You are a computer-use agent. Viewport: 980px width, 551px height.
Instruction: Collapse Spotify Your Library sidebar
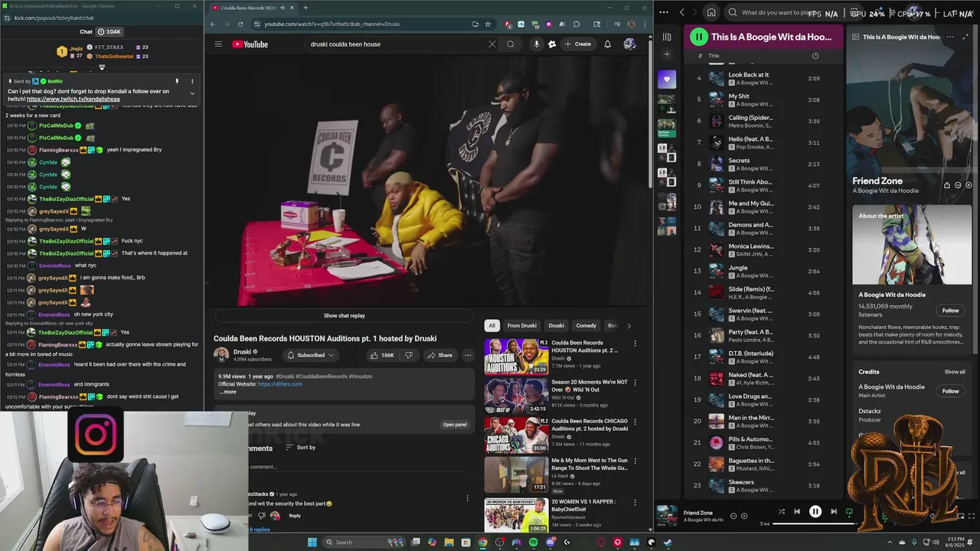click(x=667, y=37)
